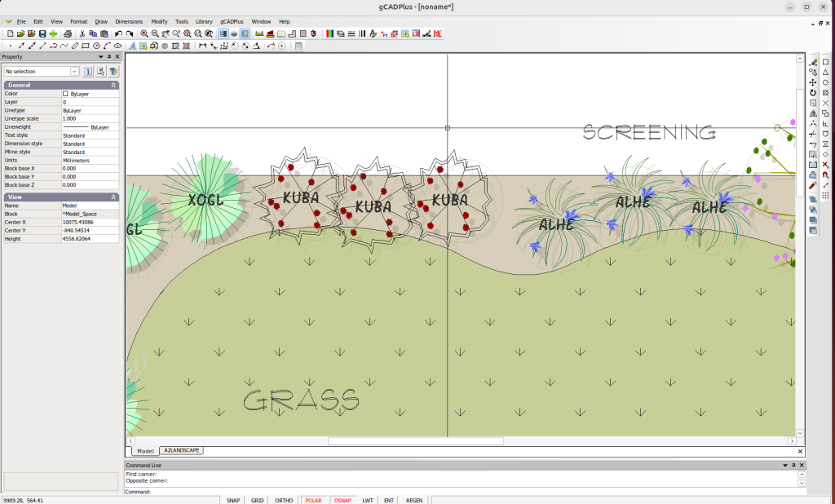This screenshot has height=504, width=835.
Task: Click the horizontal scrollbar thumb under drawing
Action: (x=415, y=441)
